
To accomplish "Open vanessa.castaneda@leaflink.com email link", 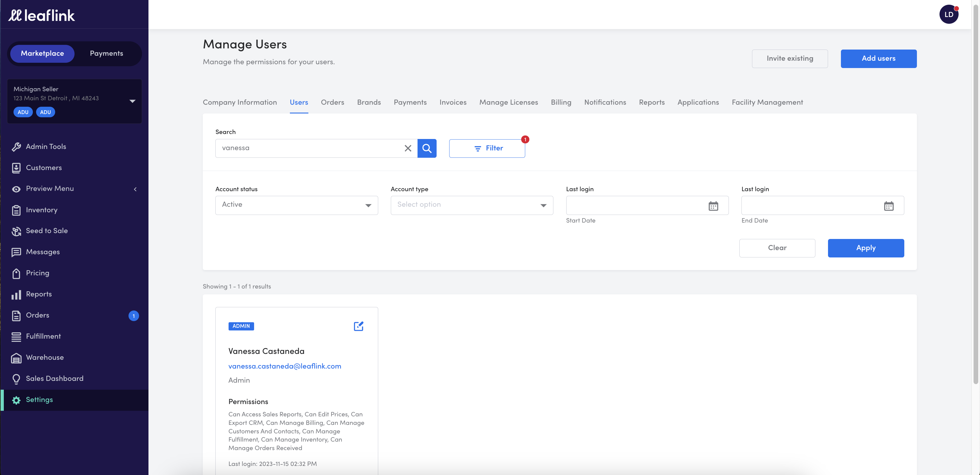I will 285,366.
